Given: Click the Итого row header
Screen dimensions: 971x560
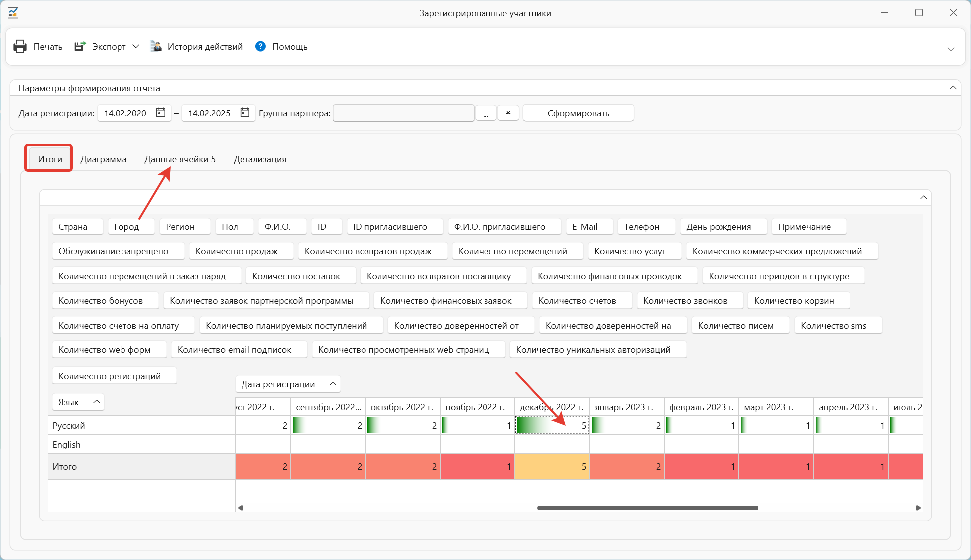Looking at the screenshot, I should [x=141, y=466].
